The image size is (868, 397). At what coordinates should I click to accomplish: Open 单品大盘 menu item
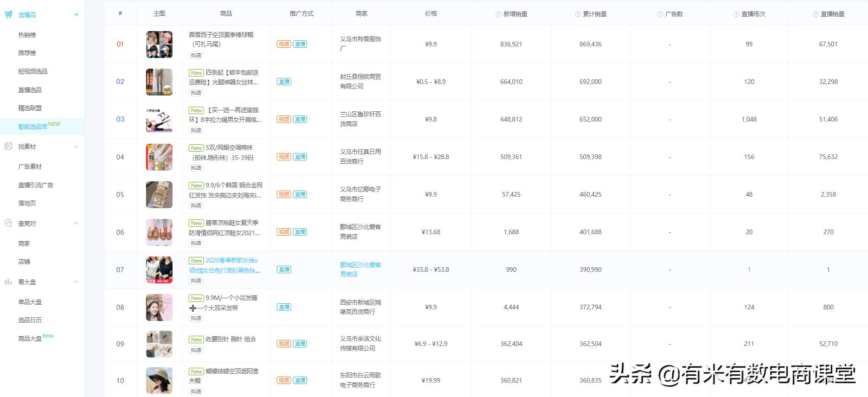[30, 302]
